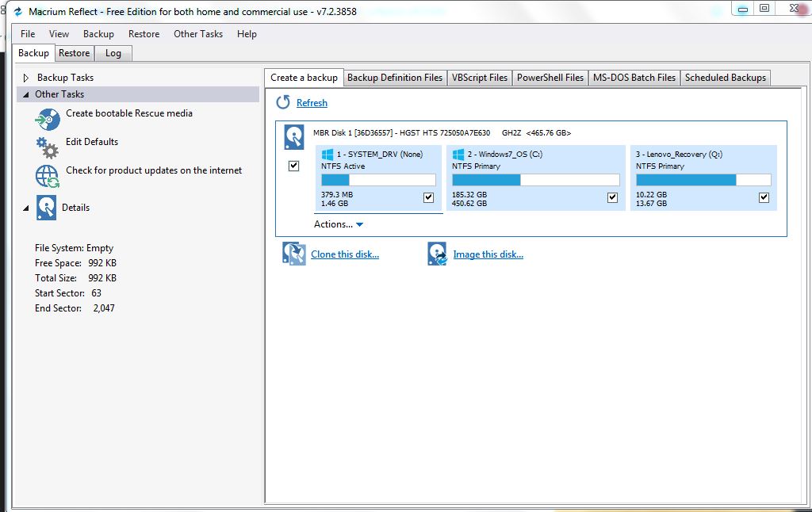Screen dimensions: 812x512
Task: Open the MS-DOS Batch Files tab
Action: (634, 78)
